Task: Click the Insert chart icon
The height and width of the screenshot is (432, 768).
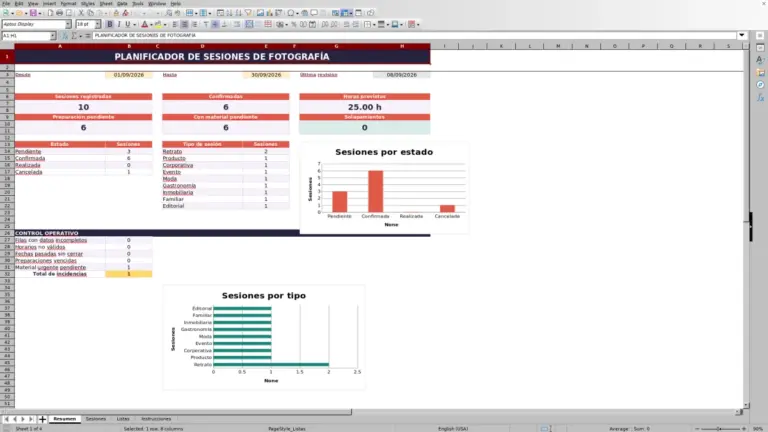Action: click(x=269, y=13)
